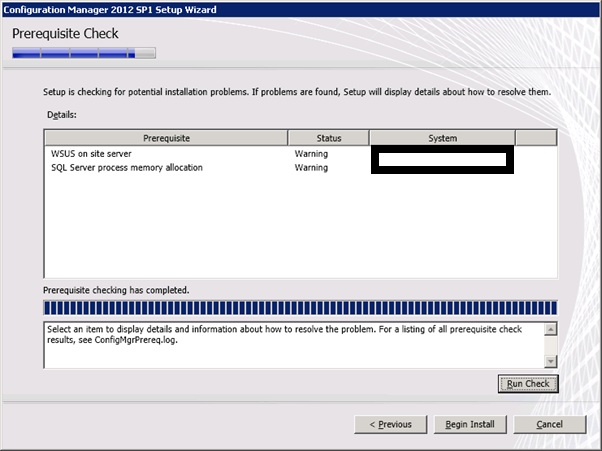Click the wizard step progress bar under the heading
The image size is (602, 451).
coord(84,52)
